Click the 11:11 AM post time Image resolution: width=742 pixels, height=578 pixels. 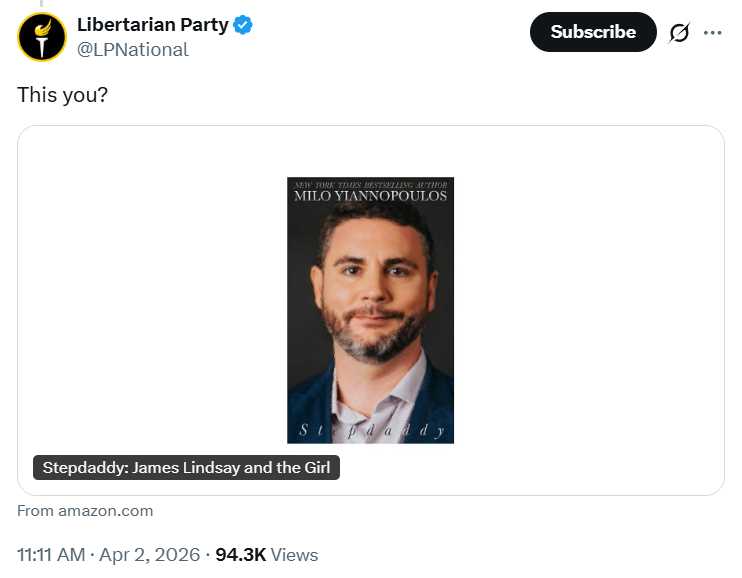(51, 554)
